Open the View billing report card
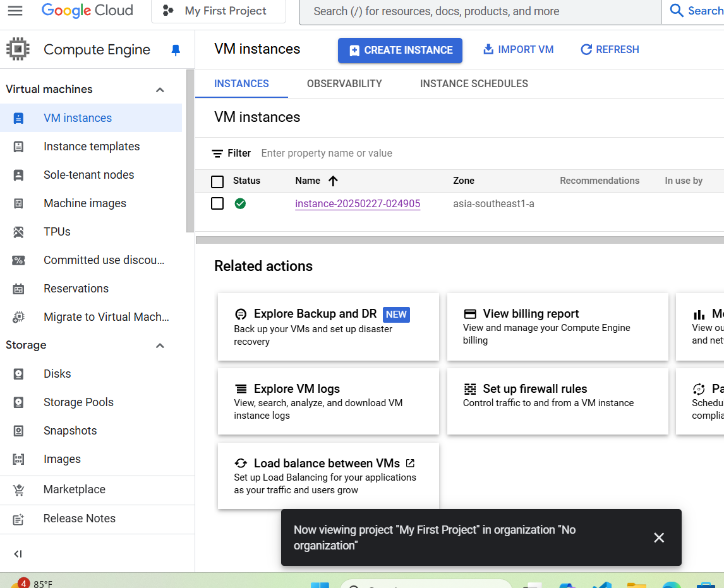This screenshot has width=724, height=588. 557,327
